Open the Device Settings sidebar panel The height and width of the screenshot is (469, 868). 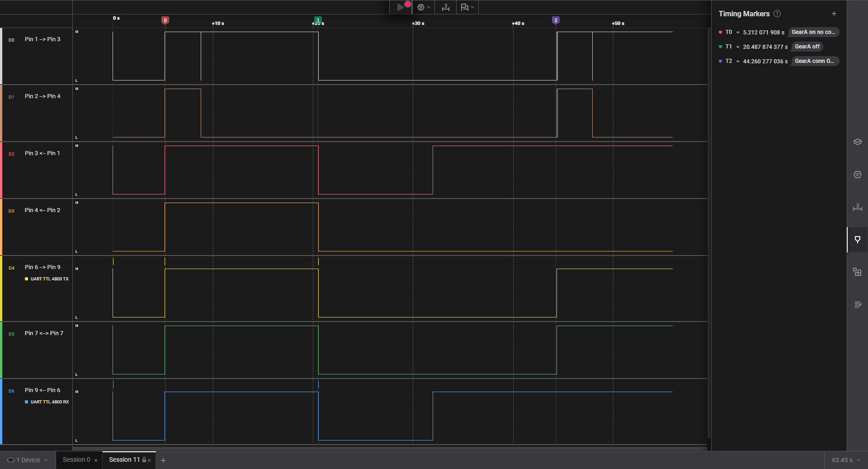(857, 142)
